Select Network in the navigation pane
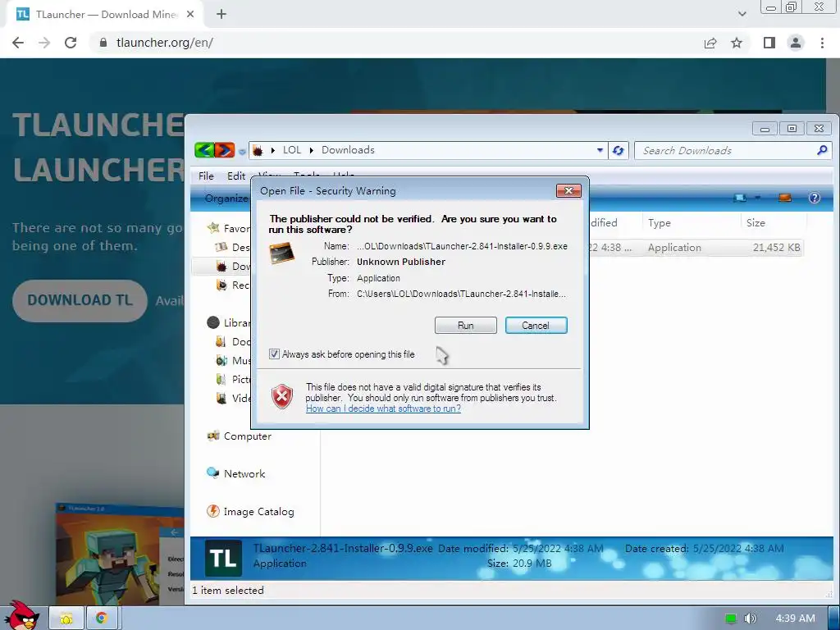Image resolution: width=840 pixels, height=630 pixels. (236, 473)
